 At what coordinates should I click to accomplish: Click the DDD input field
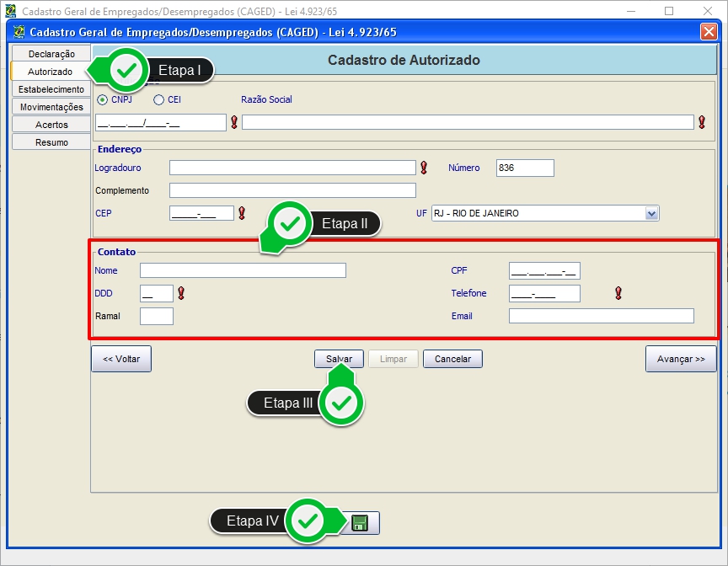point(157,293)
